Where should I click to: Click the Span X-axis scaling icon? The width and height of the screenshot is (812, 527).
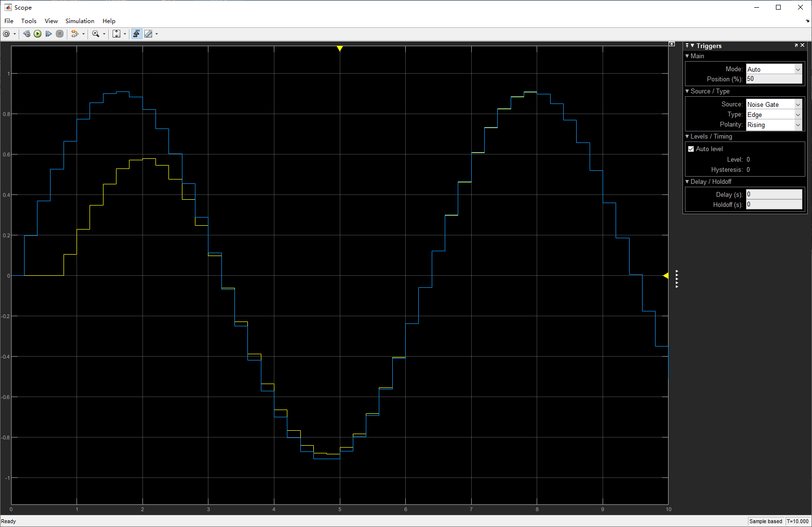[117, 34]
